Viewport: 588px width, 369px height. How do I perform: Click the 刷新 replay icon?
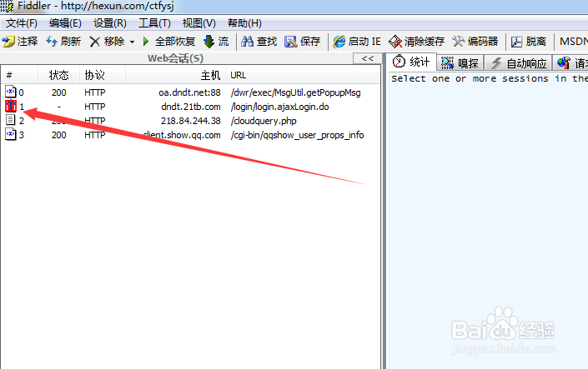click(x=52, y=41)
